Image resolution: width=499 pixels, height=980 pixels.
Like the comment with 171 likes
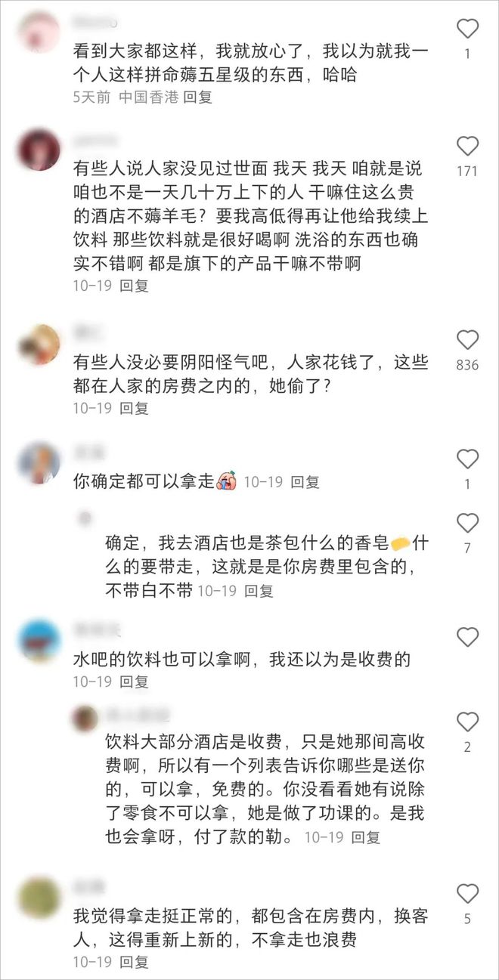(x=468, y=146)
